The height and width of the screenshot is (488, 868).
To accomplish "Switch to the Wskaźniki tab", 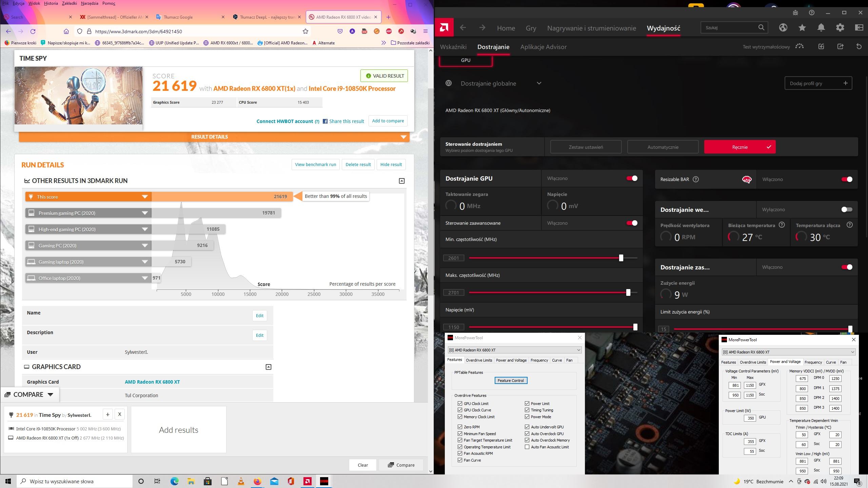I will [x=453, y=47].
